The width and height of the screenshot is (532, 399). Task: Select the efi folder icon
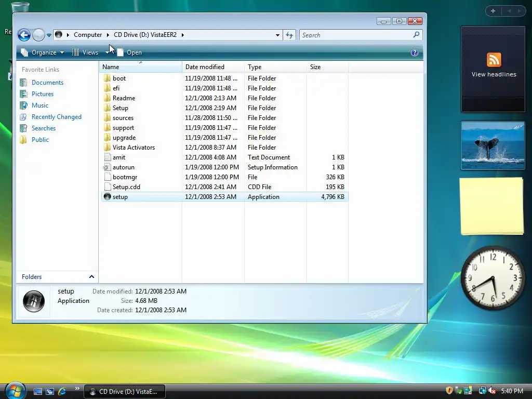[107, 88]
